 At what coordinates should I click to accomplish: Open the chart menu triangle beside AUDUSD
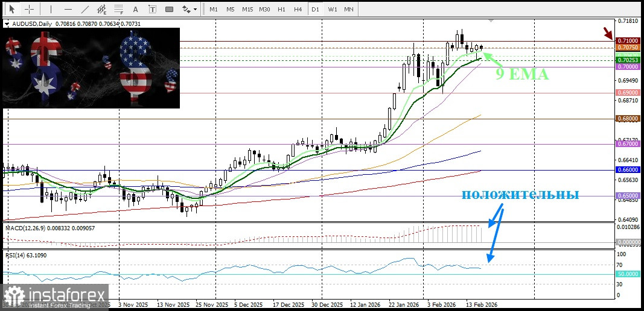(x=6, y=24)
